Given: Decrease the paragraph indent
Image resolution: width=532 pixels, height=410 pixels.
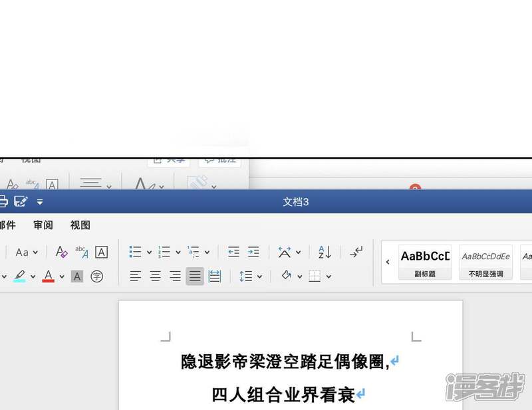Looking at the screenshot, I should pyautogui.click(x=233, y=252).
